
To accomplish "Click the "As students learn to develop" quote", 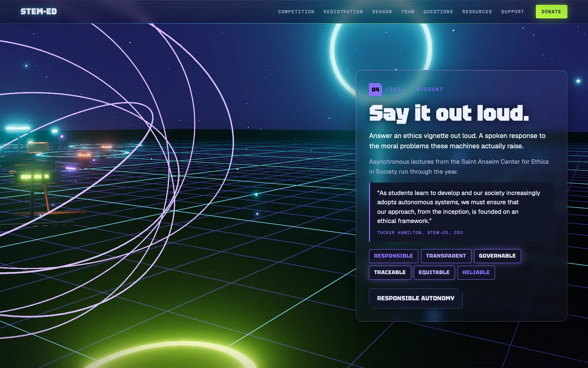I will point(459,207).
